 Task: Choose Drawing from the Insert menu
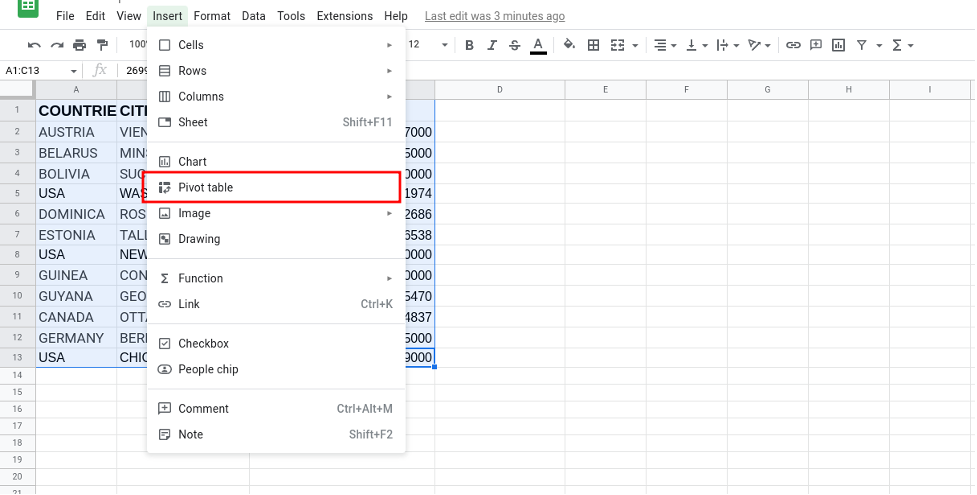(276, 239)
